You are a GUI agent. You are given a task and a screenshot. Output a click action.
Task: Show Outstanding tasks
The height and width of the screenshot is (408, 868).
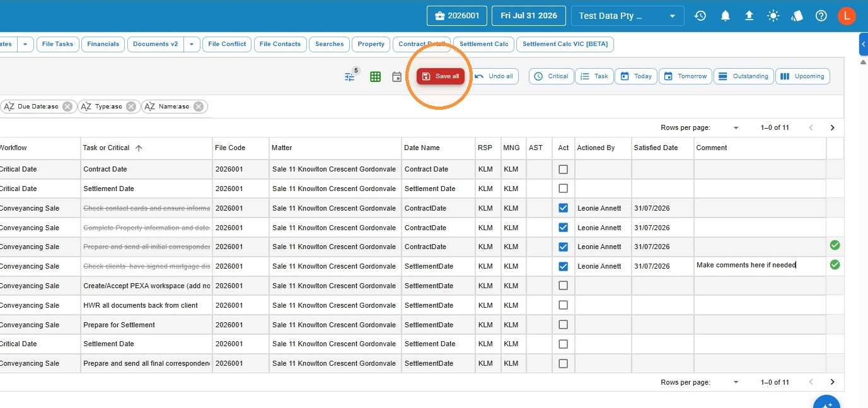744,76
